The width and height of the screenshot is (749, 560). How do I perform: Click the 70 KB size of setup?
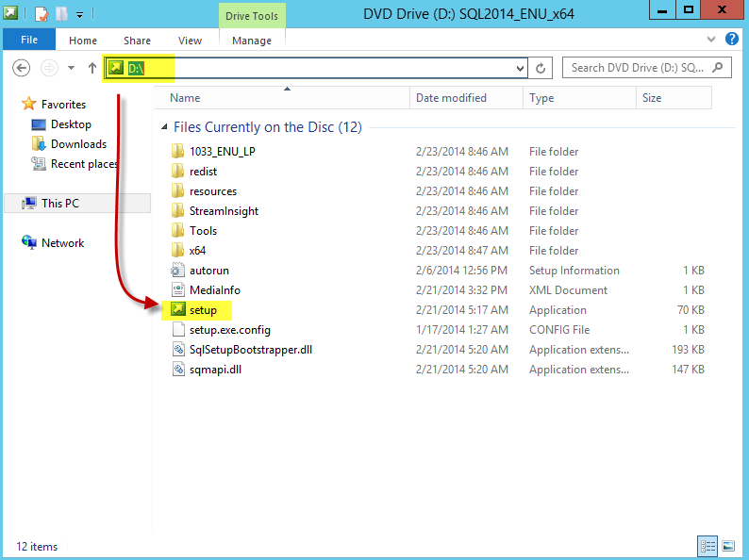tap(691, 310)
